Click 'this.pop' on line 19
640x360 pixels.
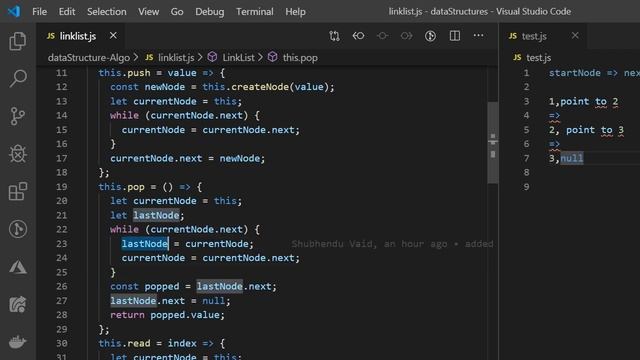pos(121,187)
